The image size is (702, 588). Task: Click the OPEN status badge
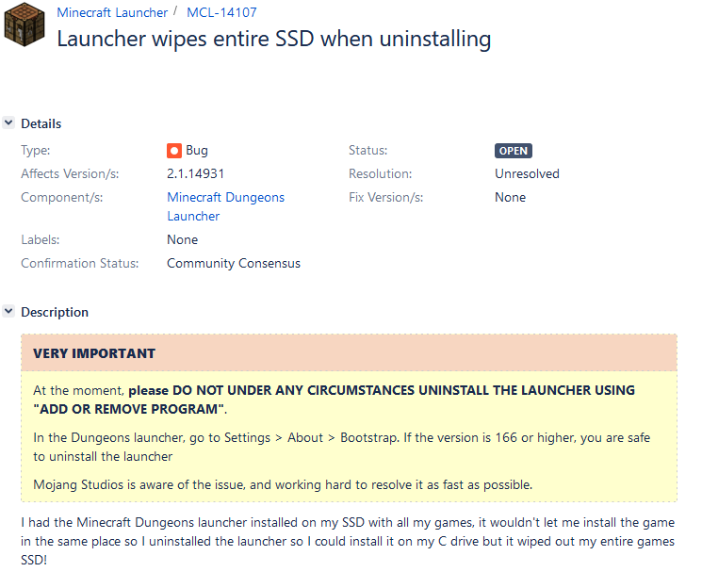[514, 151]
